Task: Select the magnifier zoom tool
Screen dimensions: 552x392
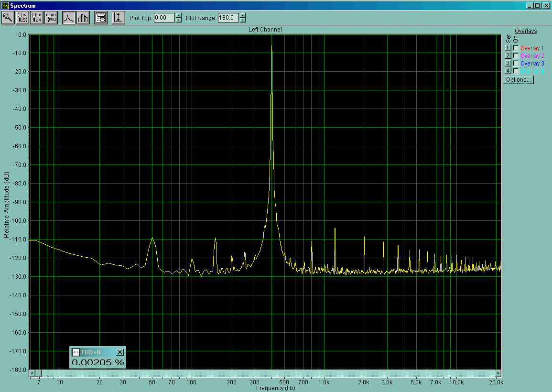Action: pos(8,18)
